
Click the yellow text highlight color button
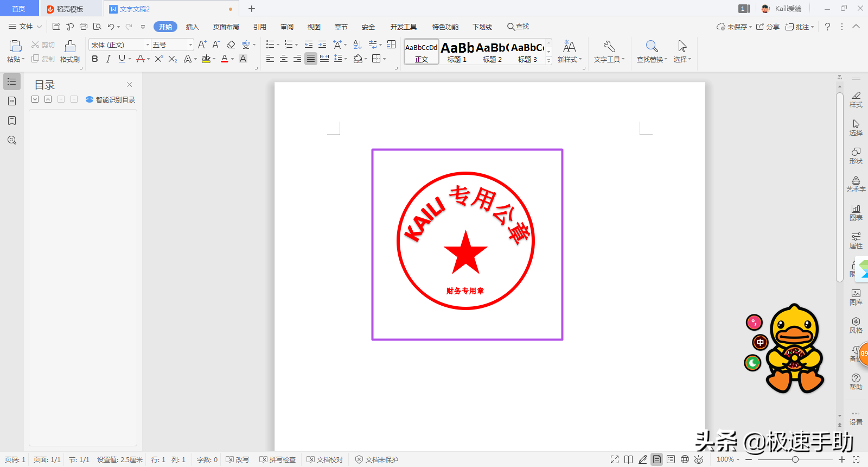click(206, 59)
